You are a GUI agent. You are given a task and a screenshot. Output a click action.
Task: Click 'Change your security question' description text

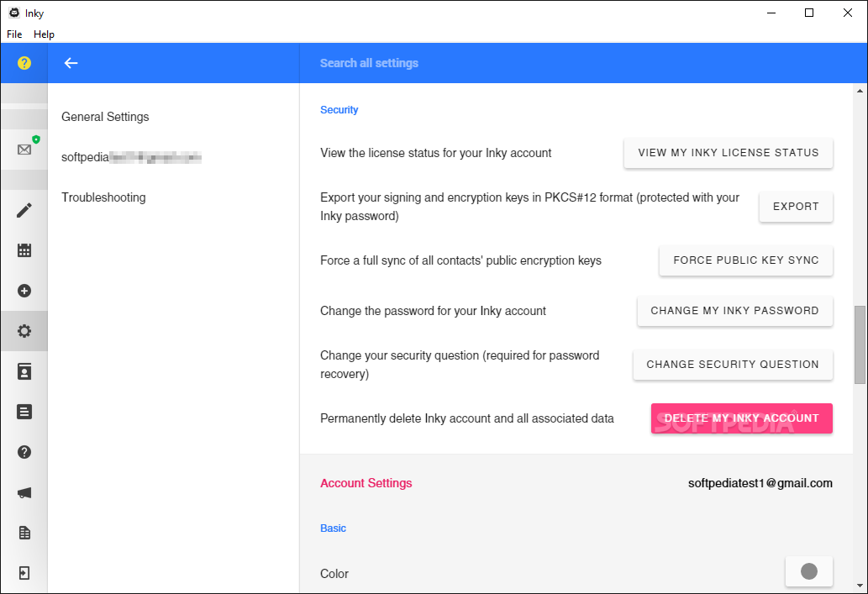pyautogui.click(x=460, y=365)
